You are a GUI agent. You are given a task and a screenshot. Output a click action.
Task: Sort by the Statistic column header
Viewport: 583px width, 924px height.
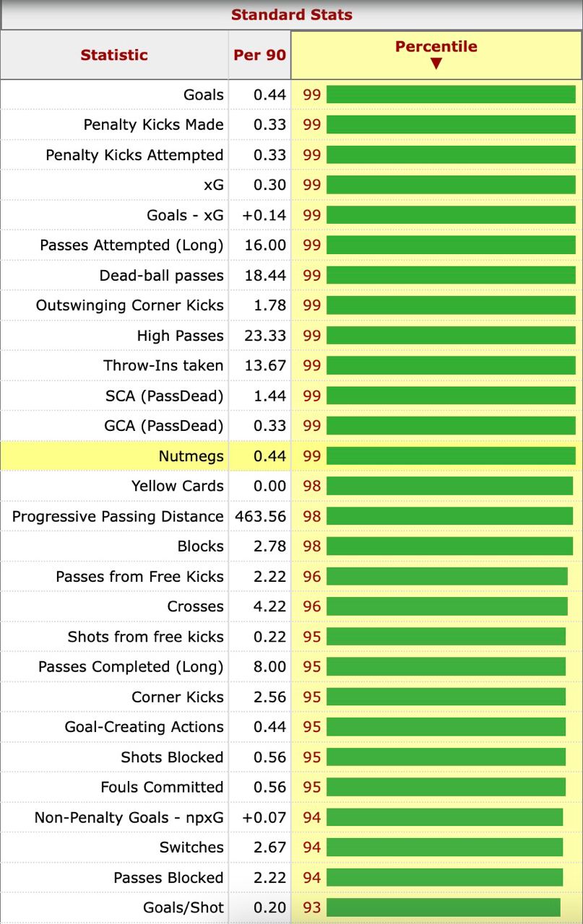114,55
